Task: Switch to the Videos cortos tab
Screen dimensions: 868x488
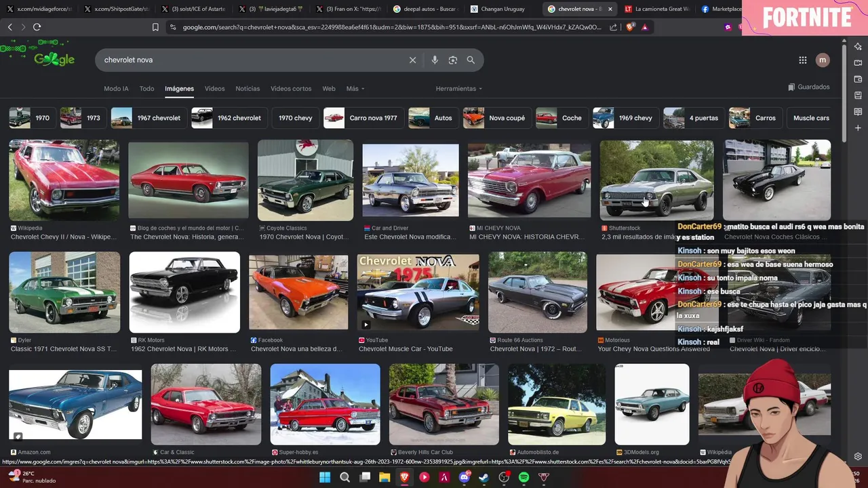Action: 291,89
